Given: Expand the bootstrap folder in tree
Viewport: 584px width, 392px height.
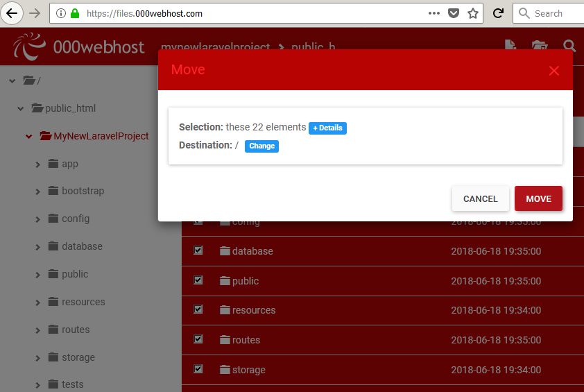Looking at the screenshot, I should point(37,191).
